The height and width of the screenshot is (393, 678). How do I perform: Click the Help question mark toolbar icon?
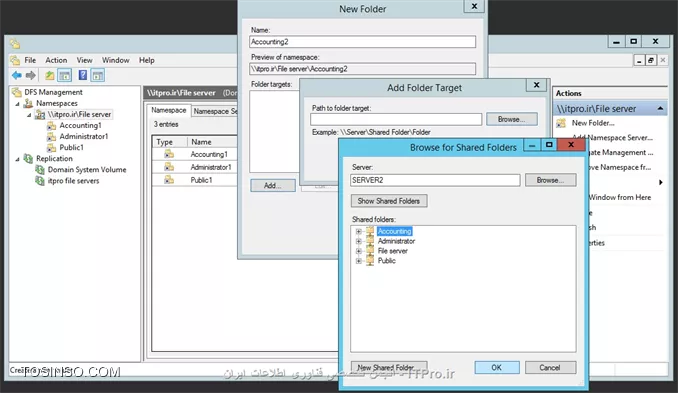[x=83, y=75]
